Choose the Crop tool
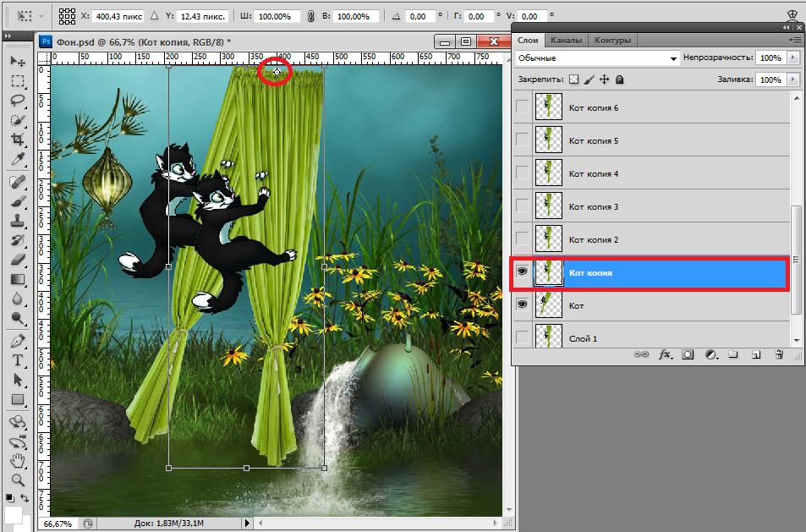 click(x=18, y=140)
